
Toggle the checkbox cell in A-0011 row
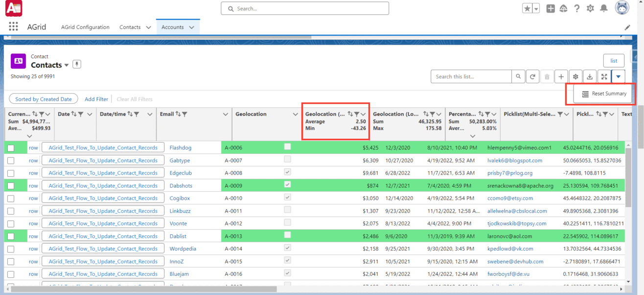pos(287,210)
